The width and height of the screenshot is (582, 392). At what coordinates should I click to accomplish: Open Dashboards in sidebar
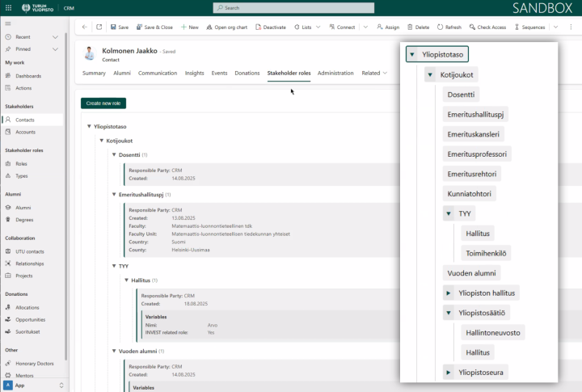point(32,76)
